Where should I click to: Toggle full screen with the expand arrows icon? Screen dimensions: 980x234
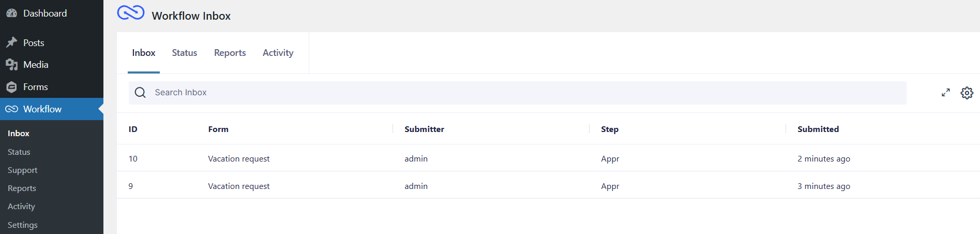click(945, 93)
